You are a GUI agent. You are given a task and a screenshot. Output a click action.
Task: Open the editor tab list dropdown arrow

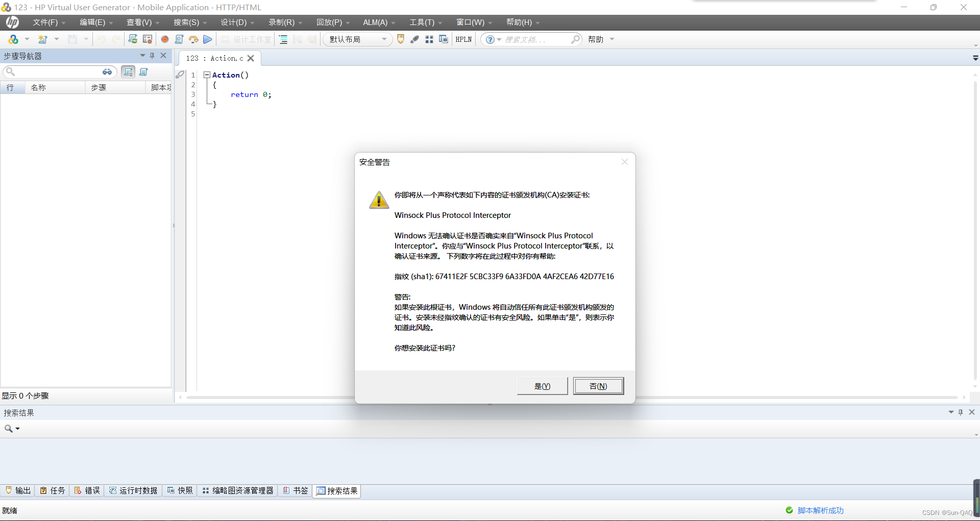tap(975, 58)
